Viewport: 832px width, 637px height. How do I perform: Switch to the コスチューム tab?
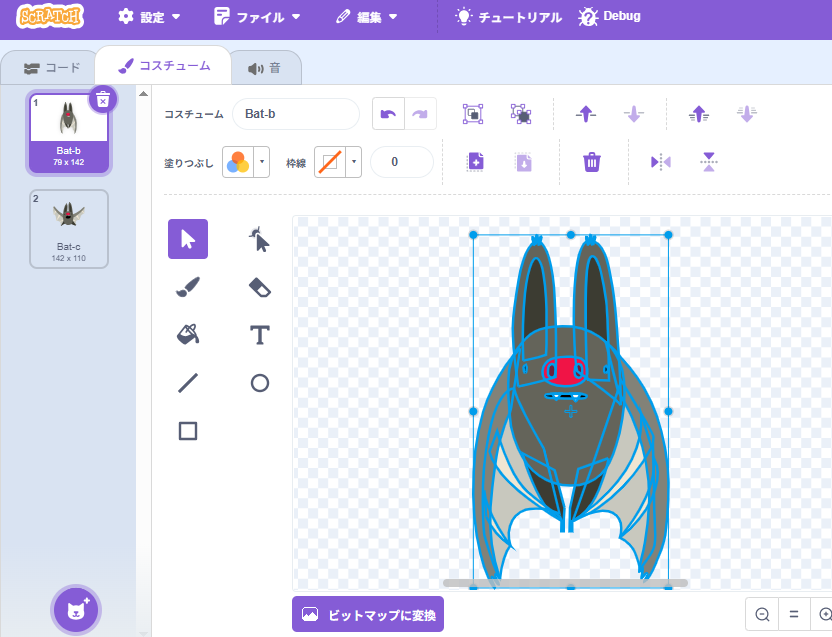[x=164, y=66]
